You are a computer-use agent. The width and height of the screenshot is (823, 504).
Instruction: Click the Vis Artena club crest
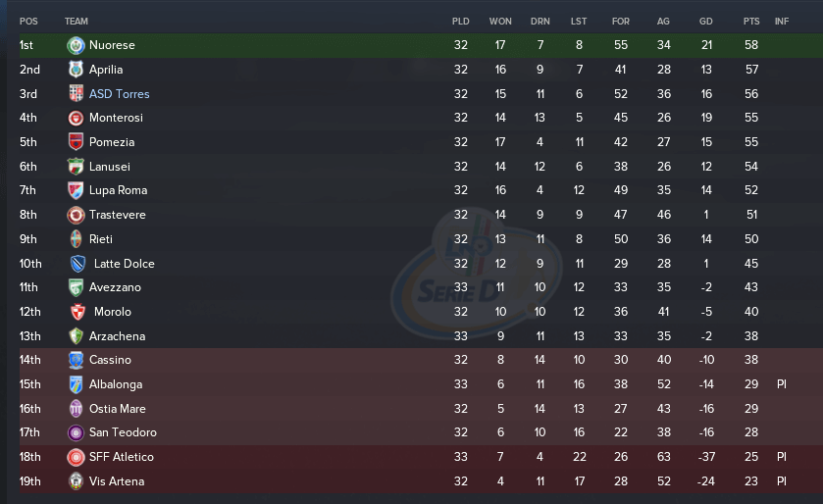click(76, 480)
